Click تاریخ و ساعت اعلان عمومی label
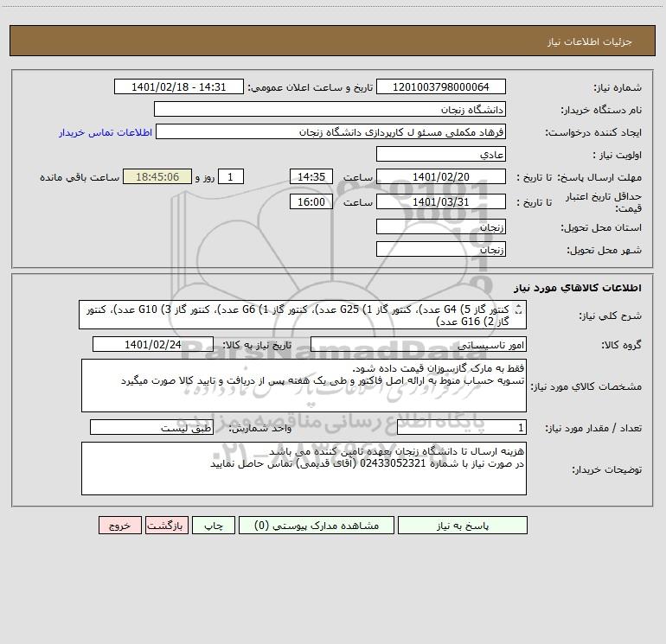The height and width of the screenshot is (644, 666). pos(310,87)
